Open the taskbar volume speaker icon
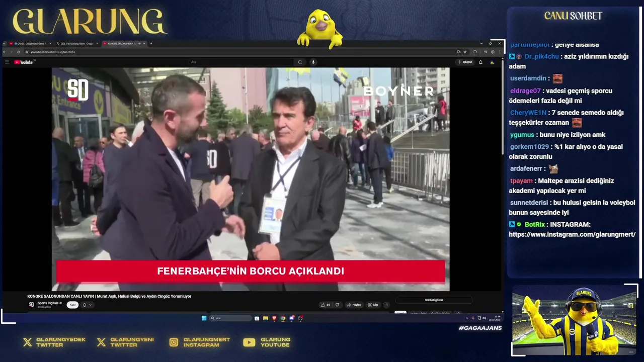The width and height of the screenshot is (644, 362). [x=484, y=318]
